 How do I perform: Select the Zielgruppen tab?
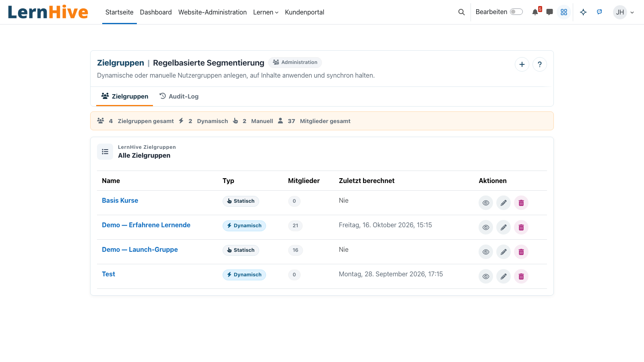[x=125, y=96]
